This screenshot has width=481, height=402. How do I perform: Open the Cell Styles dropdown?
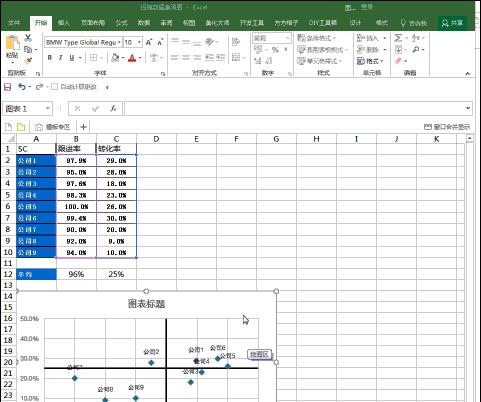pos(319,61)
